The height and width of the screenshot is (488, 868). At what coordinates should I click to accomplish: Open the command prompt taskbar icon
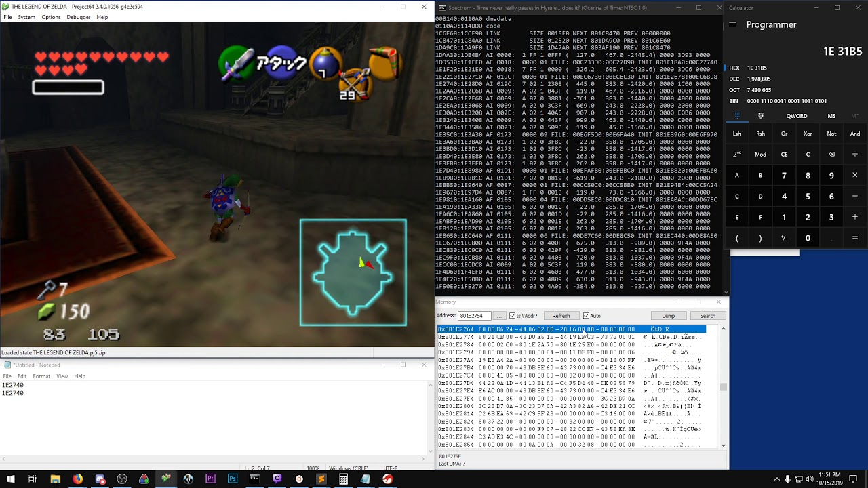point(254,479)
